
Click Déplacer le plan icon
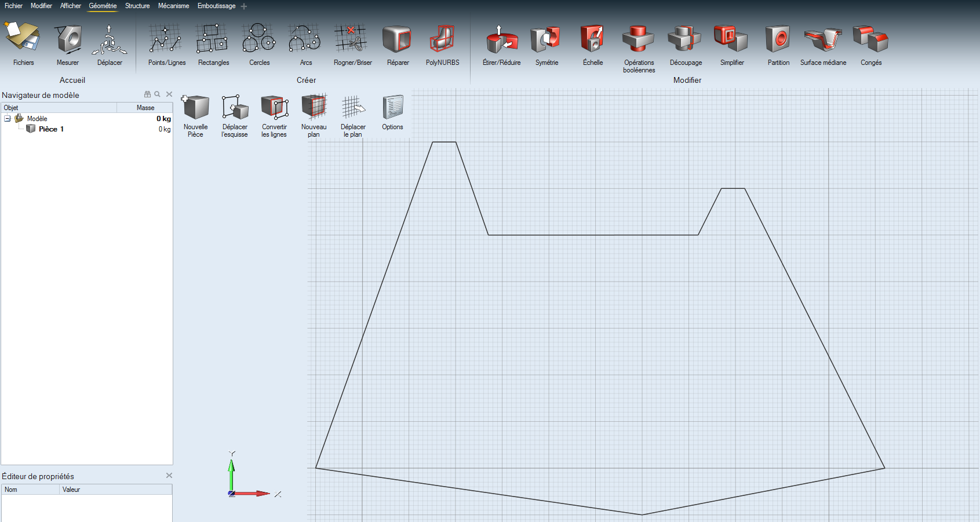click(x=354, y=108)
